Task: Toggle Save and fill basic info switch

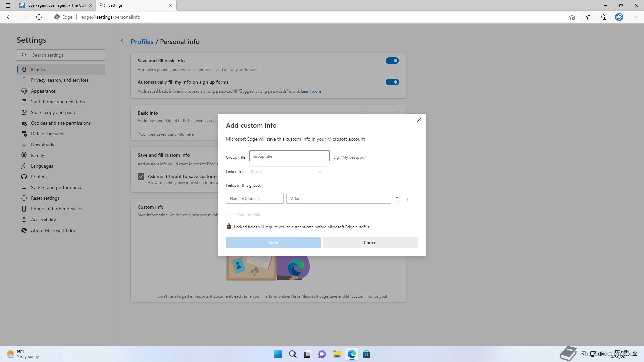Action: [392, 61]
